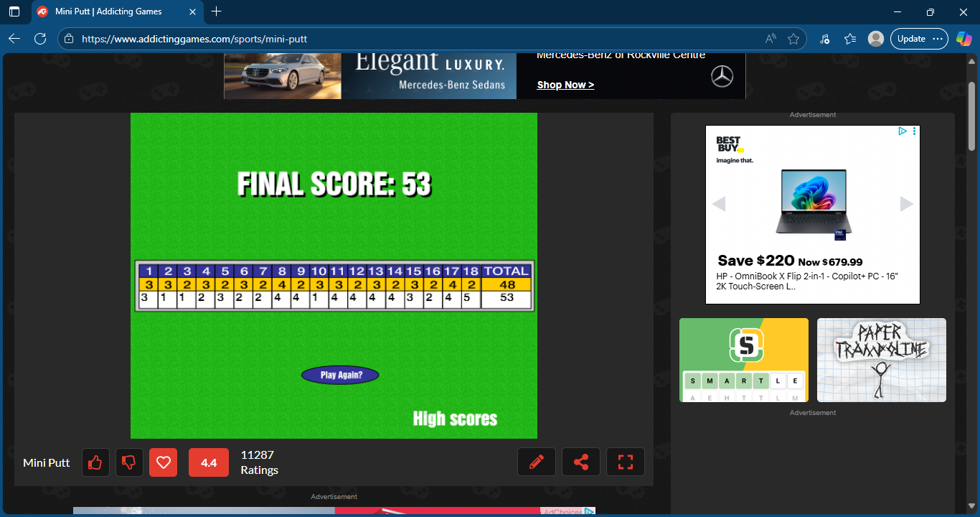Refresh the page with reload button
Image resolution: width=980 pixels, height=517 pixels.
click(40, 39)
